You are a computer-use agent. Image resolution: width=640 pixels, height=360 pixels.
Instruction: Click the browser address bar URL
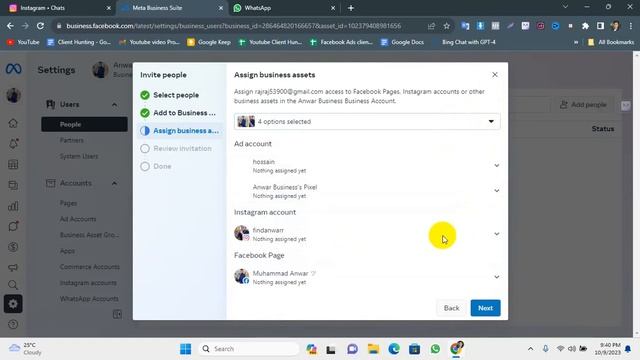233,26
